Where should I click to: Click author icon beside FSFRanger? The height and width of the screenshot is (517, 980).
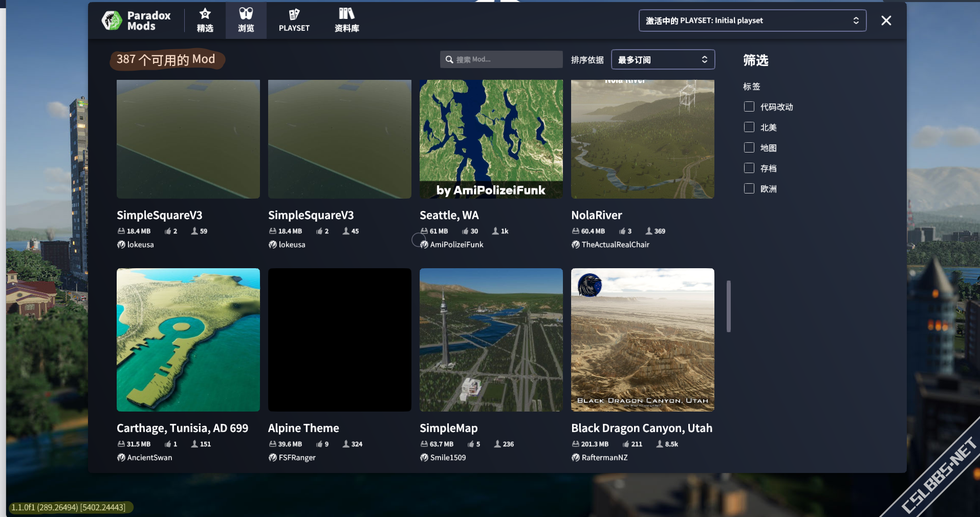tap(273, 458)
